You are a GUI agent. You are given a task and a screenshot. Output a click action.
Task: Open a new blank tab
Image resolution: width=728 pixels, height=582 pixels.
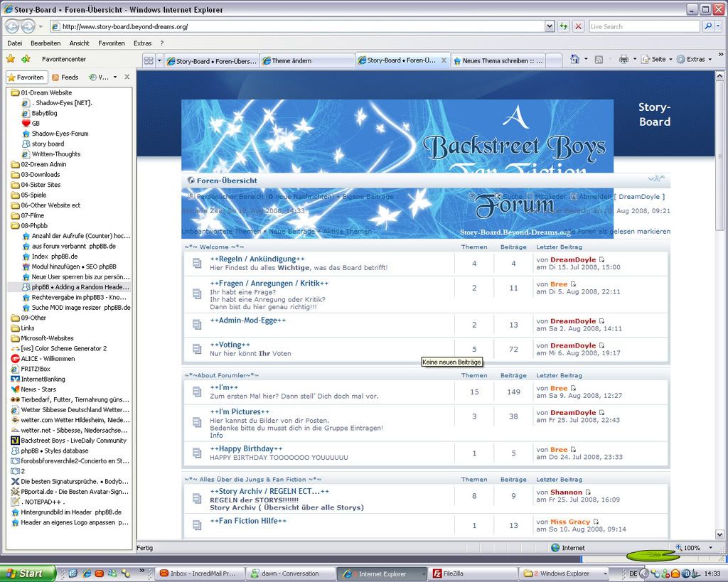coord(552,61)
